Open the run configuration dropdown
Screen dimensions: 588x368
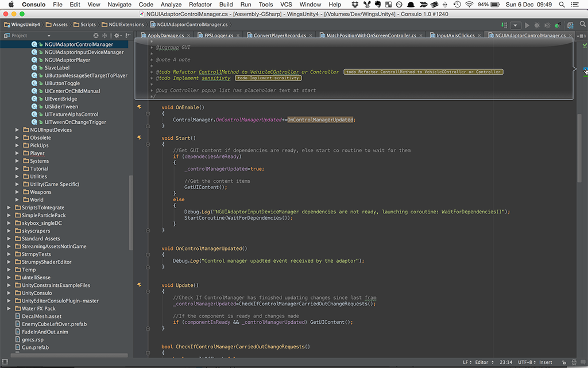click(516, 25)
